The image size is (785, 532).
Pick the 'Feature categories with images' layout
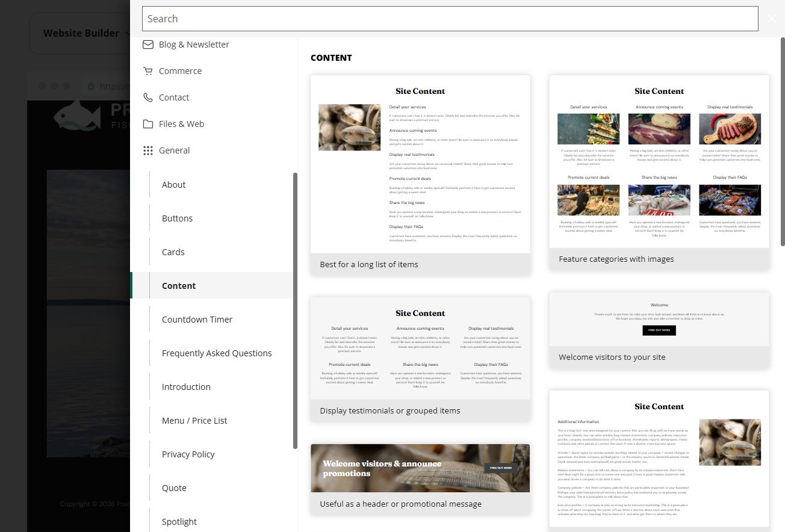(659, 172)
